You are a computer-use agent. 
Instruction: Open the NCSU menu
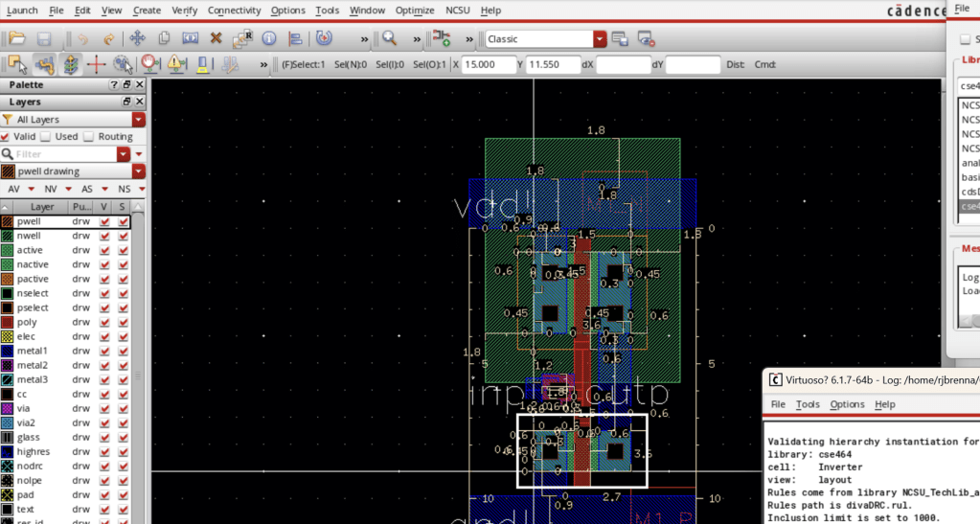pos(459,10)
